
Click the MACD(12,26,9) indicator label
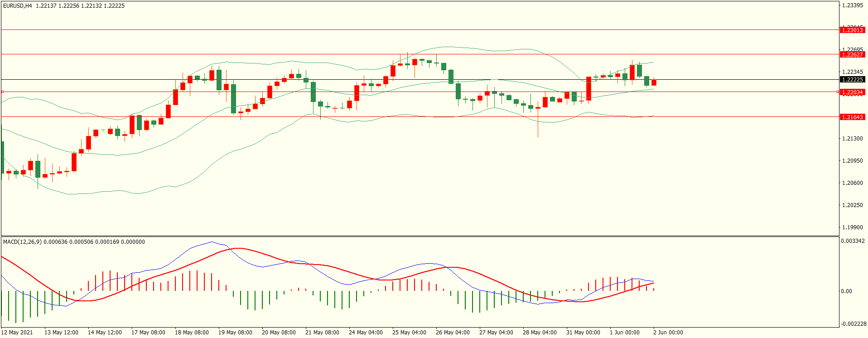22,241
